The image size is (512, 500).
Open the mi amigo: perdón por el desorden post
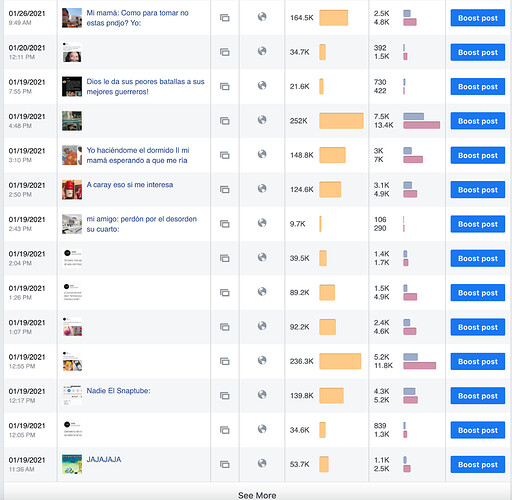(x=142, y=224)
